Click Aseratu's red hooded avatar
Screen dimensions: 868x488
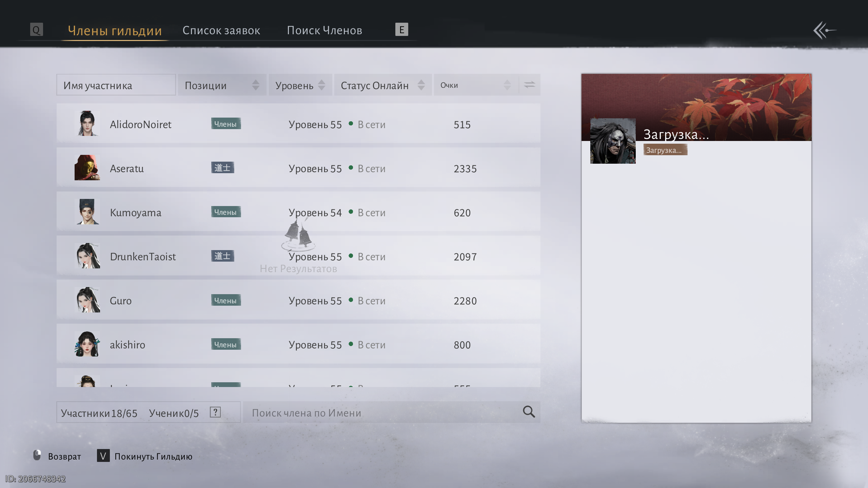click(x=87, y=168)
